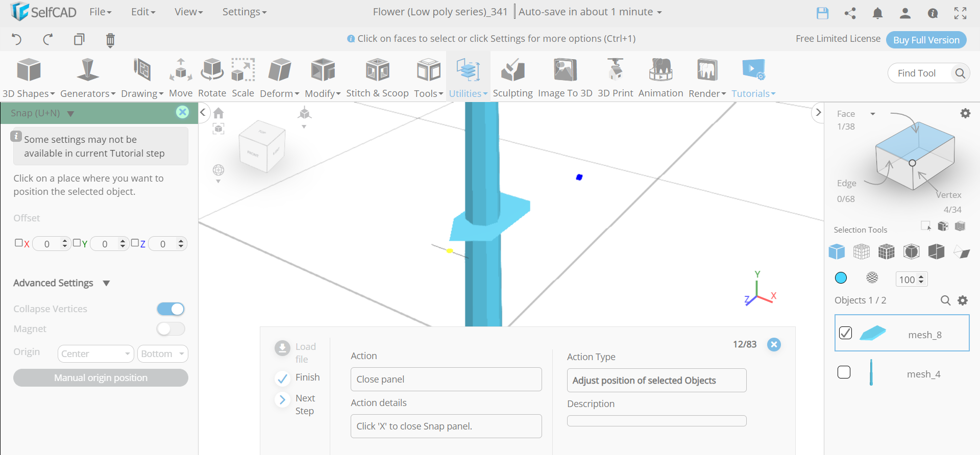Open the 3D Print tool
Viewport: 980px width, 455px height.
pyautogui.click(x=615, y=78)
